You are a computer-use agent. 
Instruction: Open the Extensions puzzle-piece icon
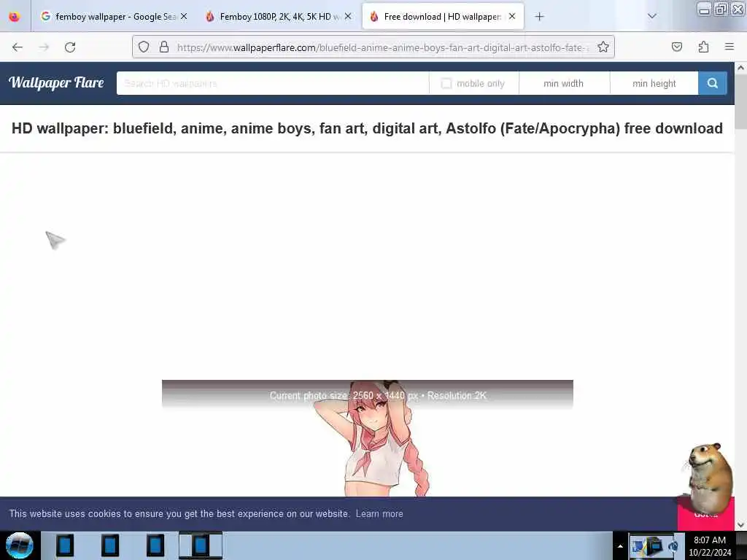tap(704, 47)
